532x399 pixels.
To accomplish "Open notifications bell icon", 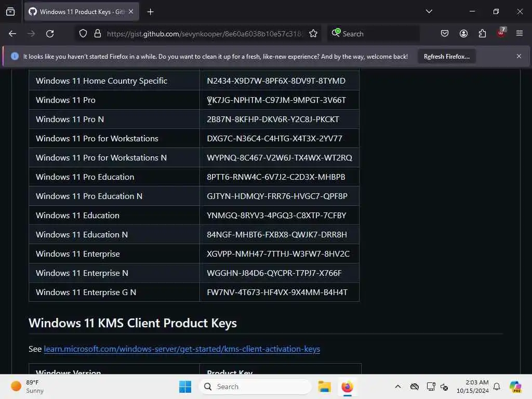I will pyautogui.click(x=497, y=387).
